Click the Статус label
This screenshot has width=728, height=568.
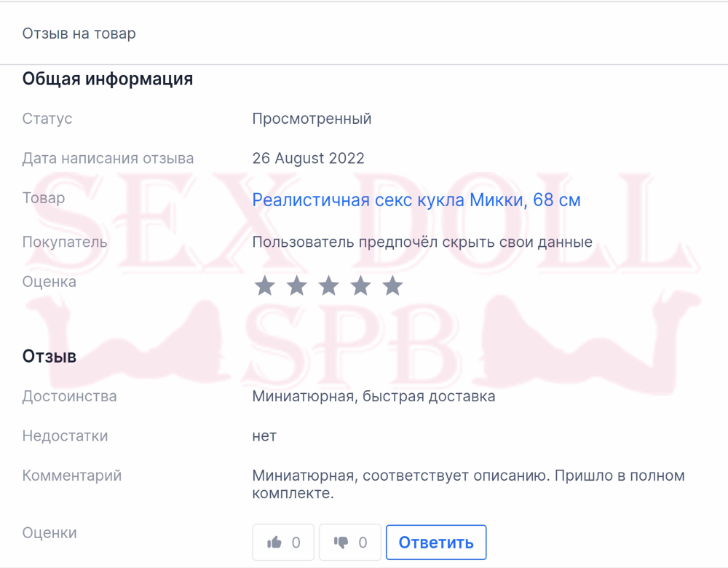(x=47, y=119)
